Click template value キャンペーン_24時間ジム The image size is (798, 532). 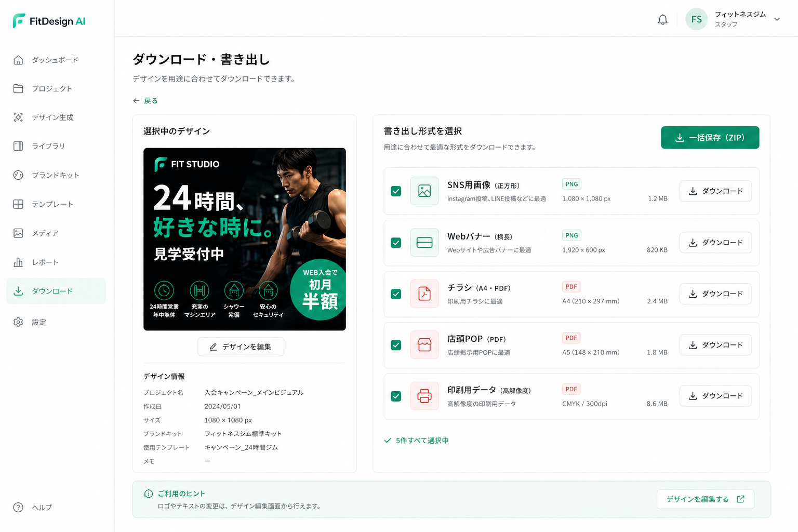coord(241,447)
